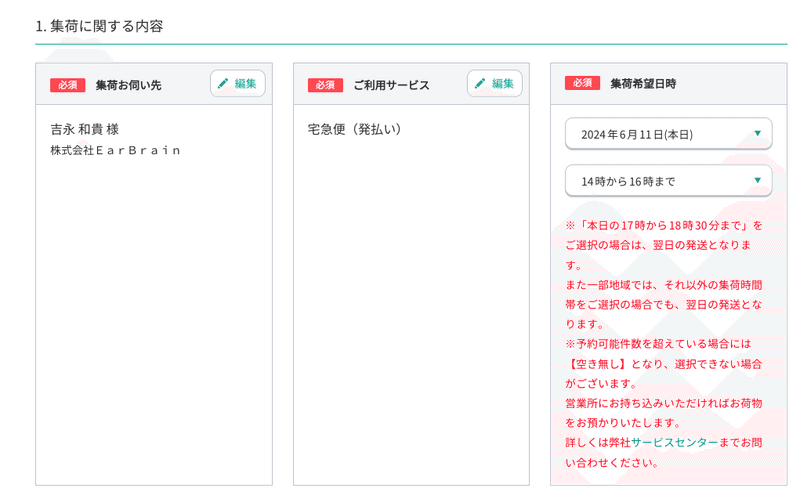Open the サービスセンター link
Viewport: 800px width, 502px height.
(x=674, y=442)
